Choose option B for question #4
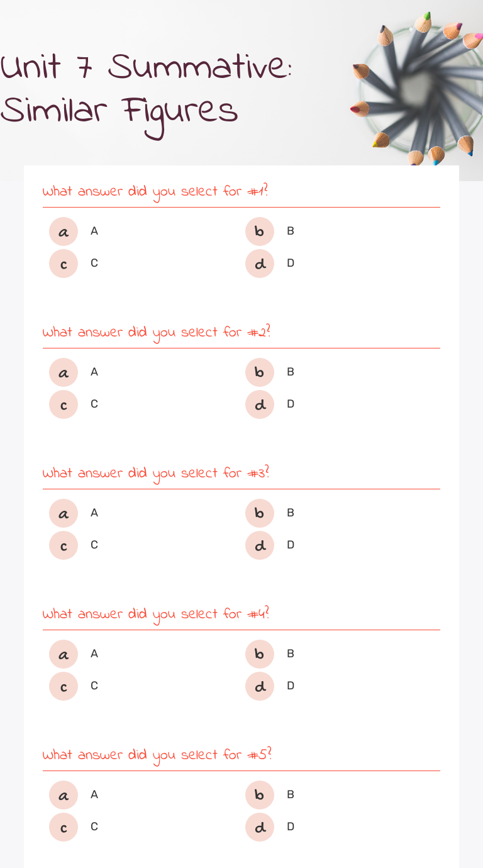Screen dimensions: 483x868 pos(260,654)
